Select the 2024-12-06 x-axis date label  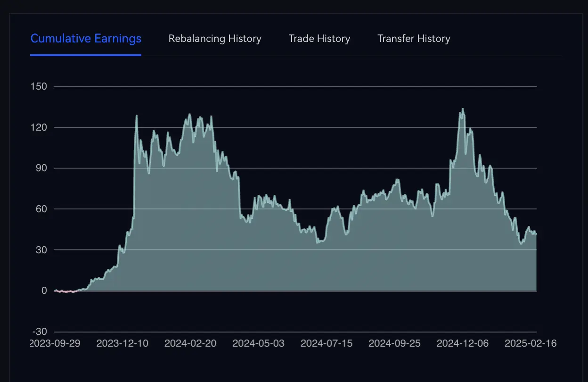coord(463,343)
